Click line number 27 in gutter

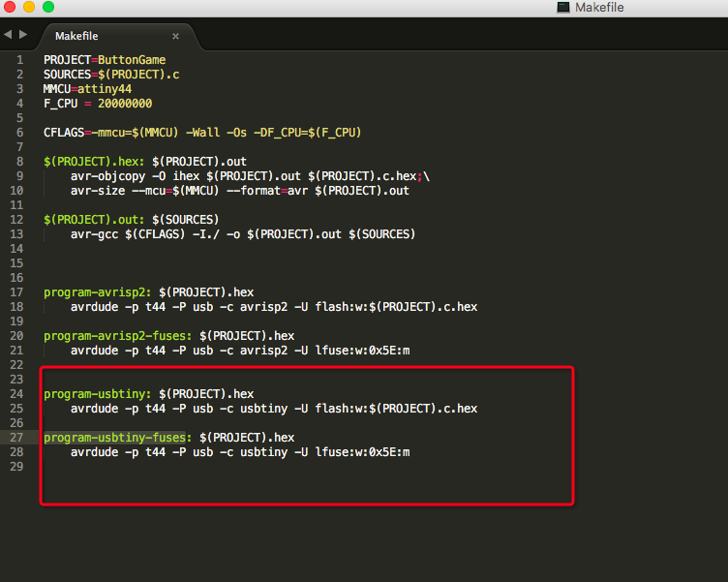(16, 438)
